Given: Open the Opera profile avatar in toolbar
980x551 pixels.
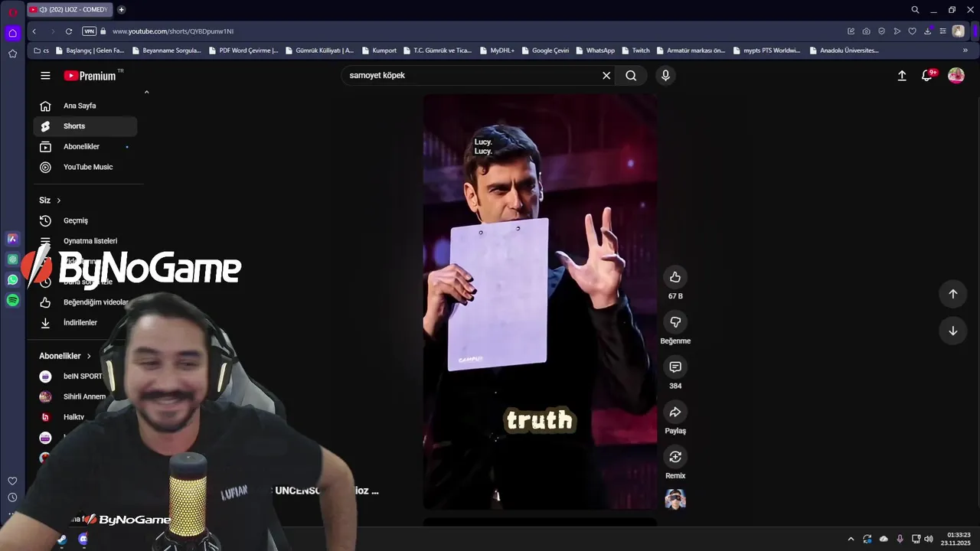Looking at the screenshot, I should [958, 31].
